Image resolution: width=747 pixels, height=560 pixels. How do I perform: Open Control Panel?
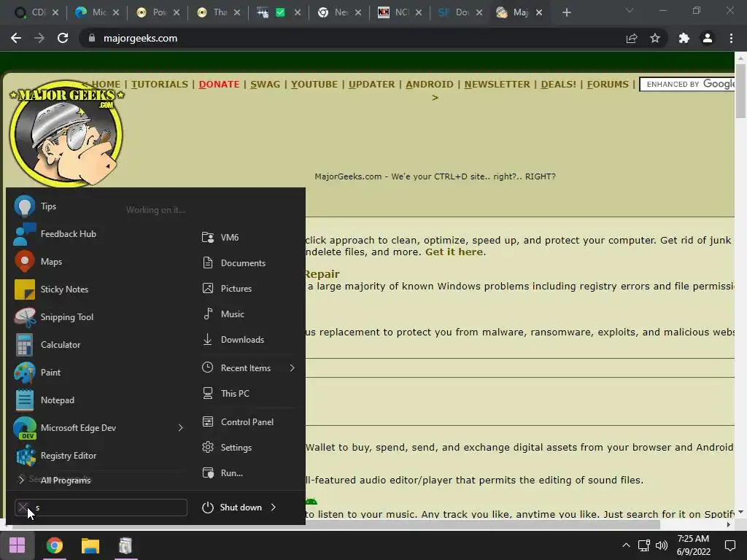(x=248, y=422)
